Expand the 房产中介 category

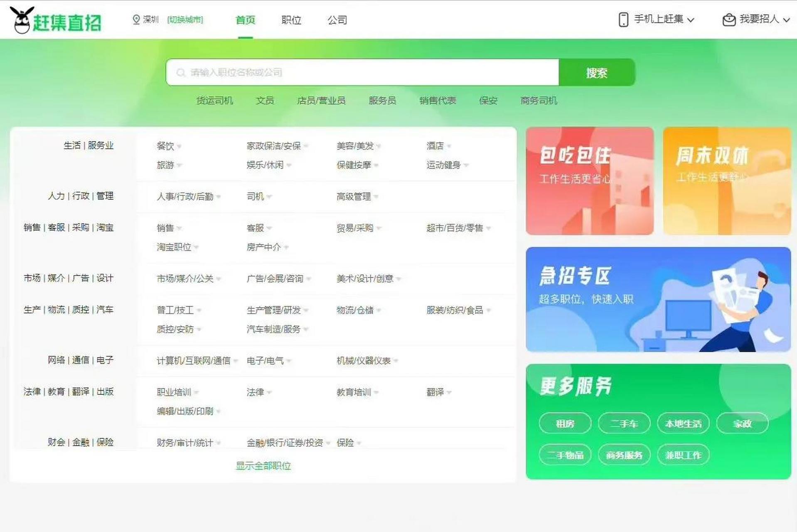click(267, 247)
